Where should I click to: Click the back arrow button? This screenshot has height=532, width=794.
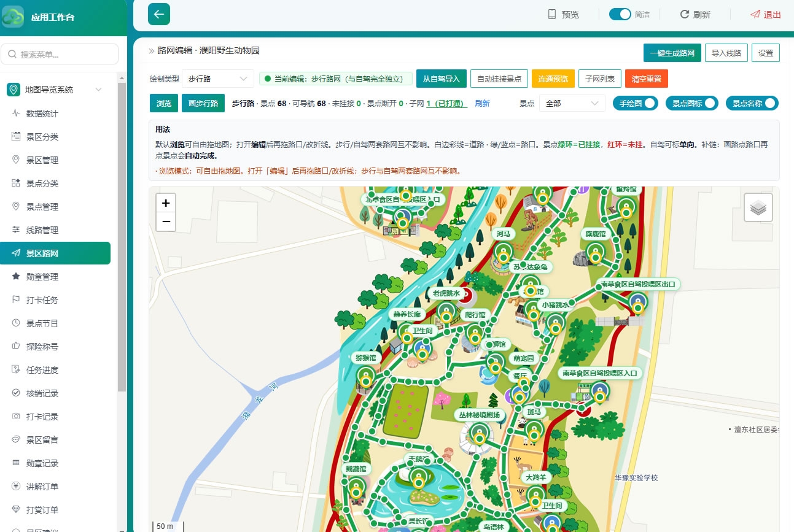point(159,14)
